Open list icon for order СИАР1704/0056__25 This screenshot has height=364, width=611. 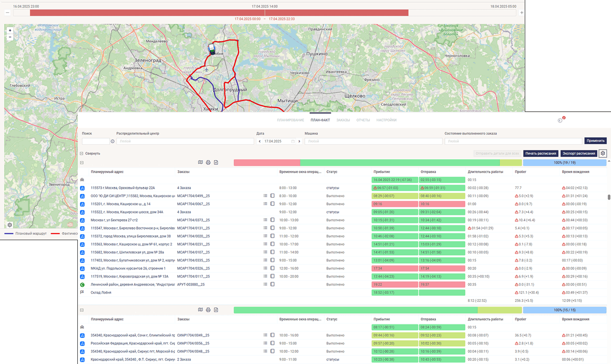point(265,343)
